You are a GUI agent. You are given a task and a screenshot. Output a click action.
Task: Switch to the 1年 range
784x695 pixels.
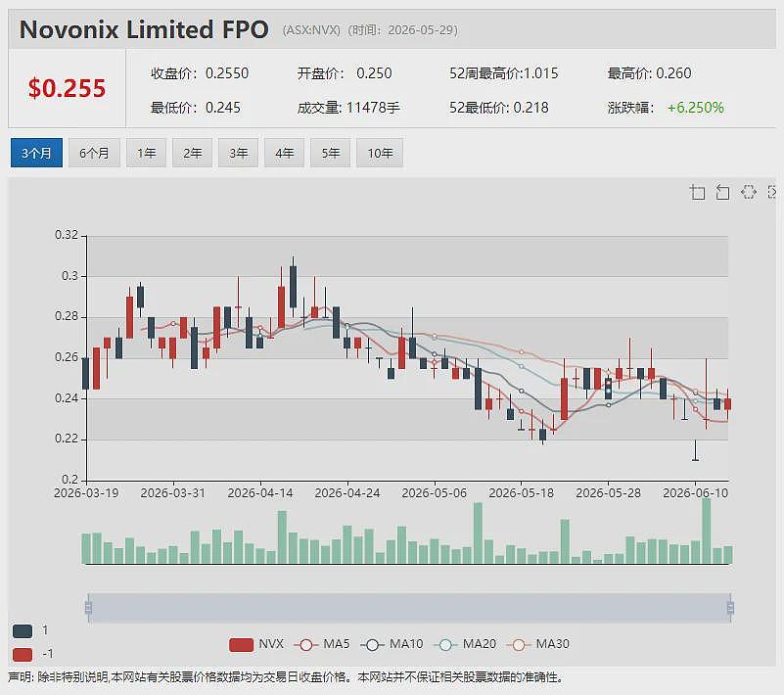click(147, 153)
